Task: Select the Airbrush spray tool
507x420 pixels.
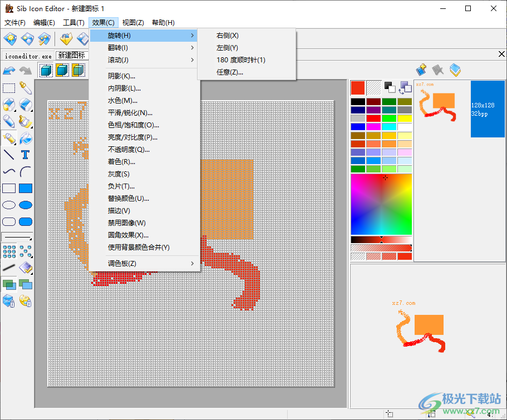Action: click(x=9, y=139)
